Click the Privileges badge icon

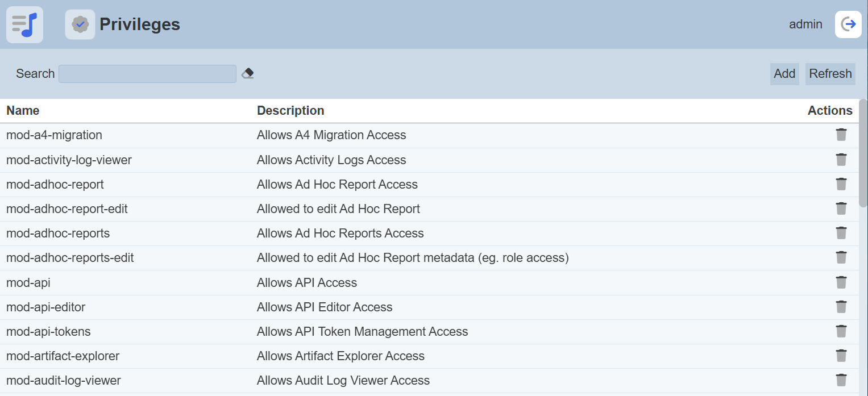pyautogui.click(x=80, y=24)
